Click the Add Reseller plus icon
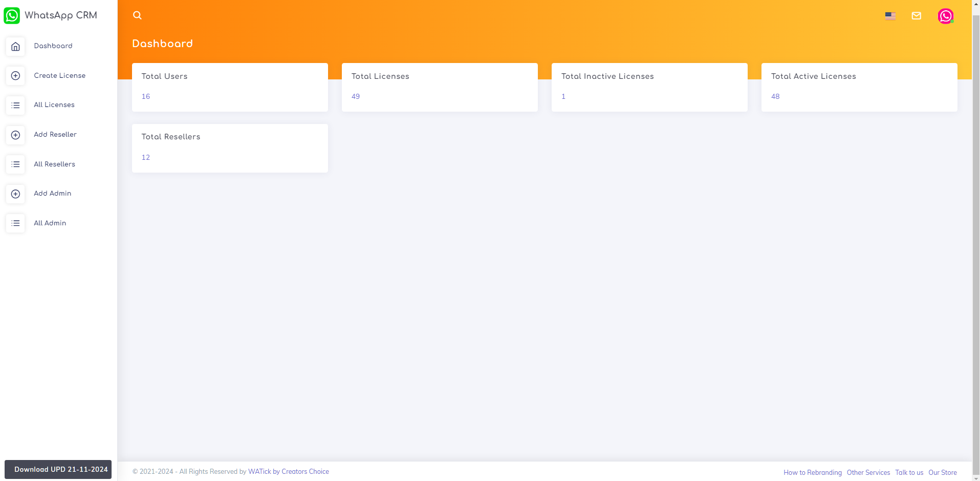 point(16,135)
